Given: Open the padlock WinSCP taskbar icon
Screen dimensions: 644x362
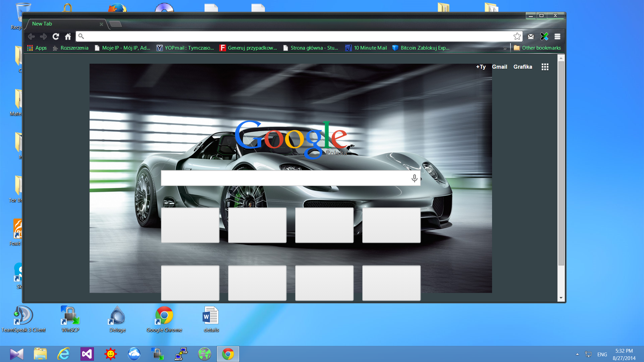Looking at the screenshot, I should pyautogui.click(x=158, y=354).
